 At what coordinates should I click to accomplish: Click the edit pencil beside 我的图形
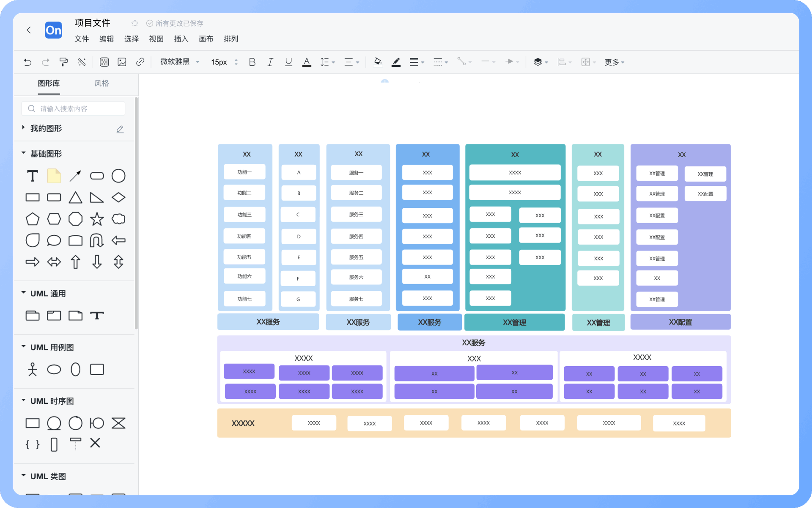120,129
